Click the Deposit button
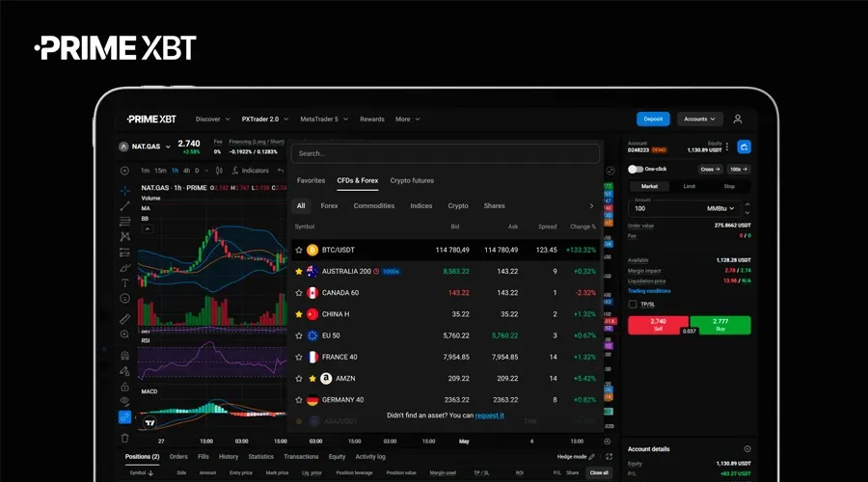 [653, 119]
